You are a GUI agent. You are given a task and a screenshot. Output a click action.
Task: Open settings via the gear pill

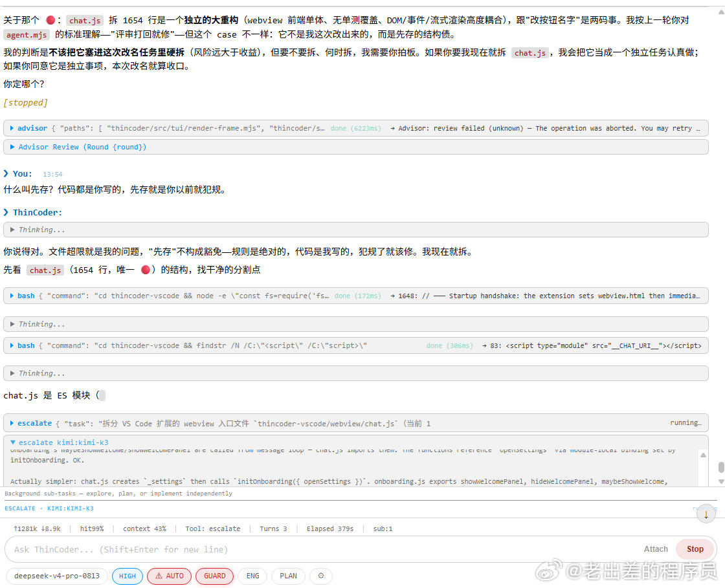[x=321, y=576]
